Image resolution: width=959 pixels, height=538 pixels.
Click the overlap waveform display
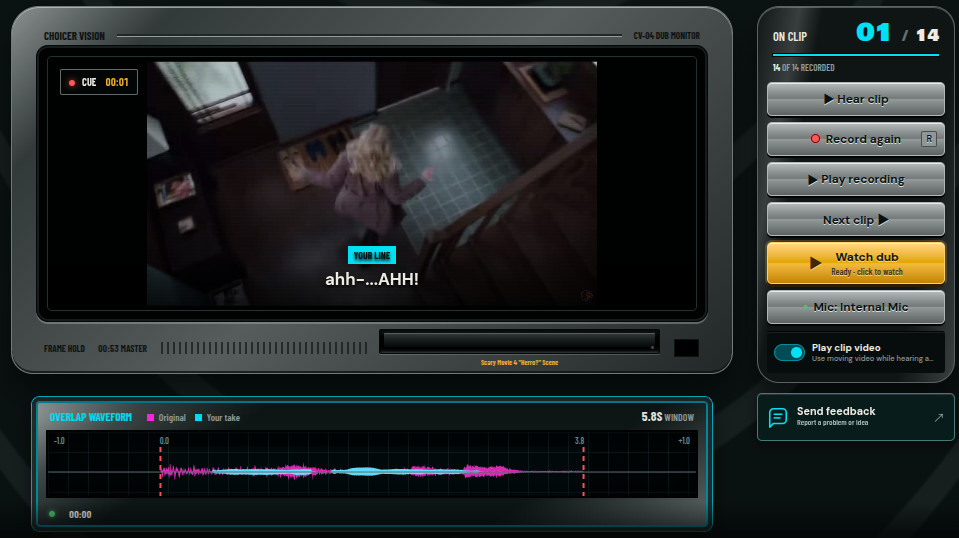click(x=372, y=465)
